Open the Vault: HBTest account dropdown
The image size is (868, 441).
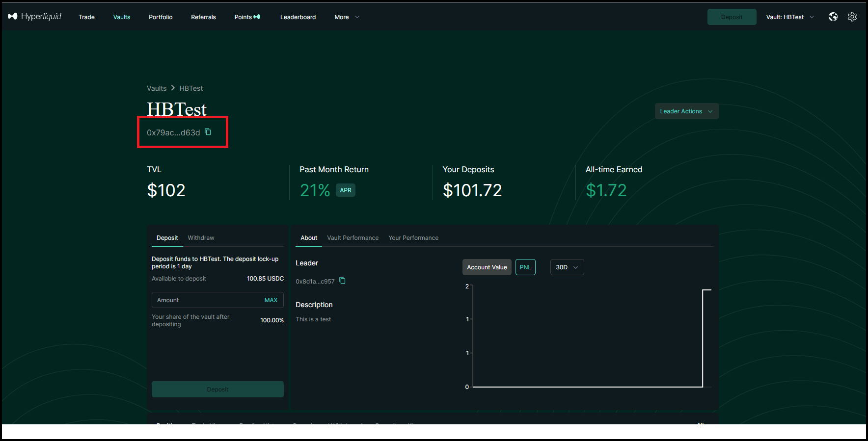coord(789,17)
